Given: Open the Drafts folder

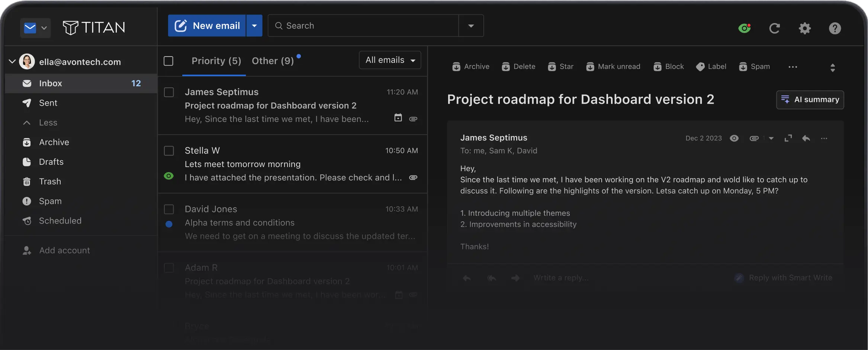Looking at the screenshot, I should point(81,162).
